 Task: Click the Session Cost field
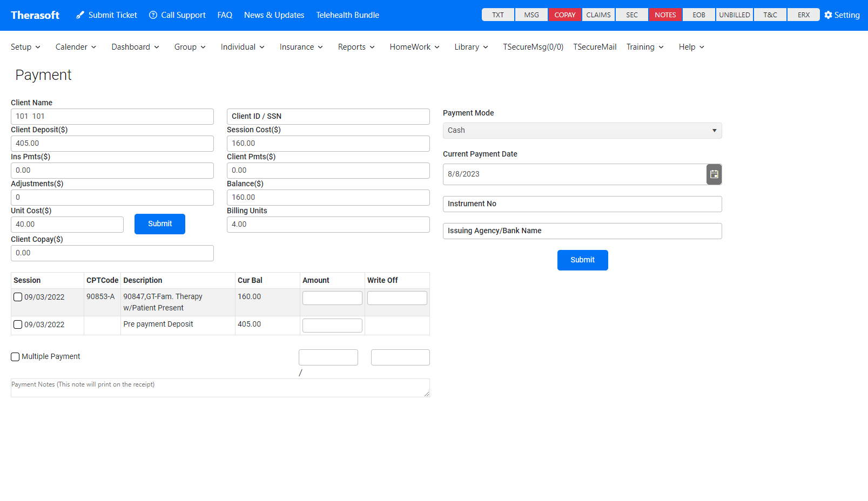coord(328,144)
